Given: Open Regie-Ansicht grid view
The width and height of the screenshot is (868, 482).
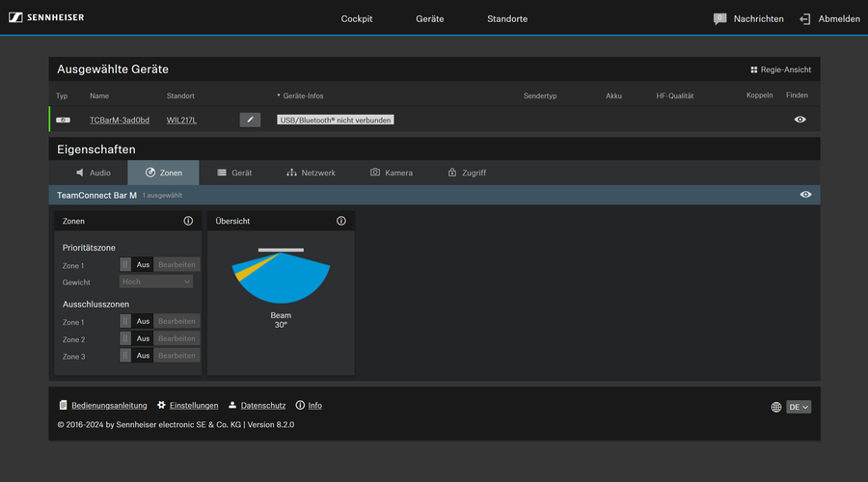Looking at the screenshot, I should 753,69.
